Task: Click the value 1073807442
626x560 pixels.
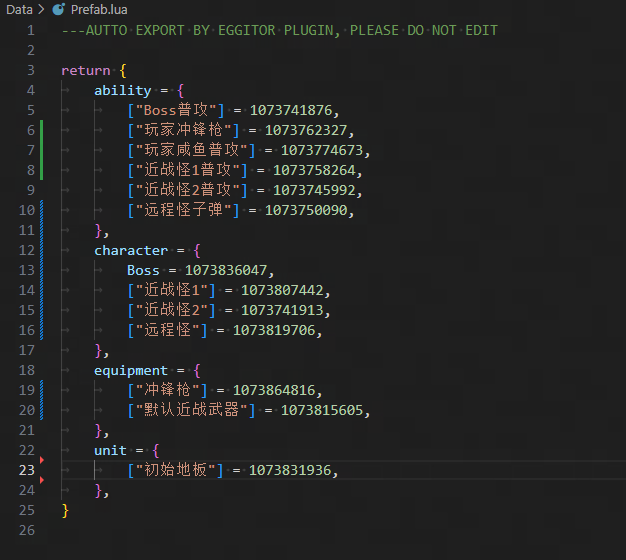Action: [282, 291]
